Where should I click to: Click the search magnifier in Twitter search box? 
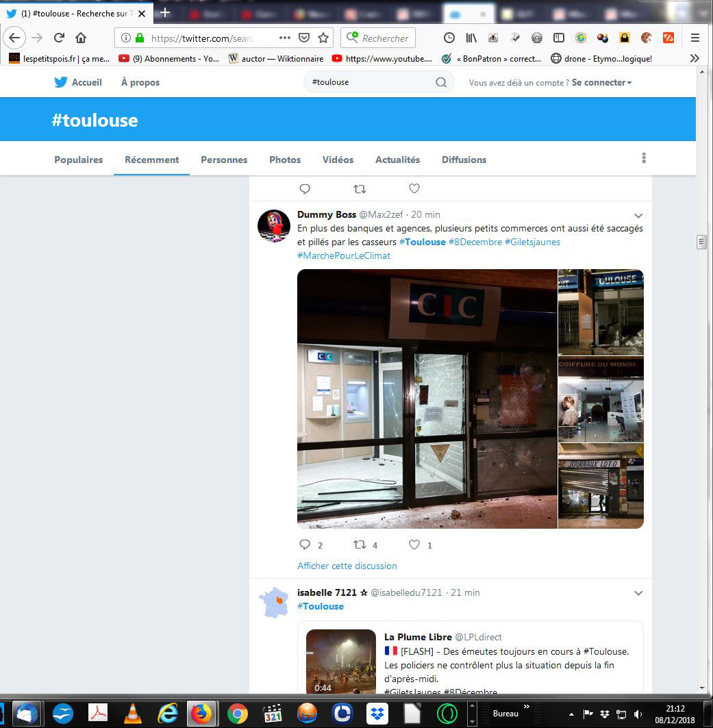click(x=441, y=82)
